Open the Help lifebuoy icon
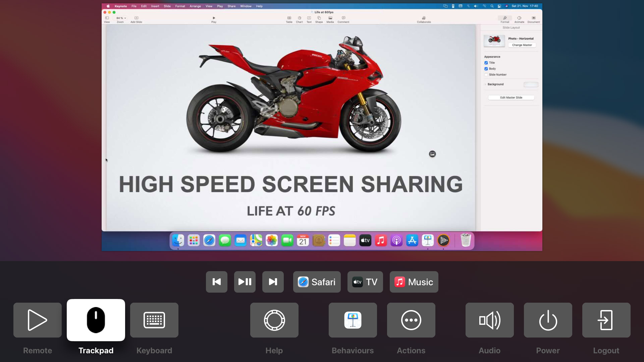The height and width of the screenshot is (362, 644). click(x=274, y=320)
